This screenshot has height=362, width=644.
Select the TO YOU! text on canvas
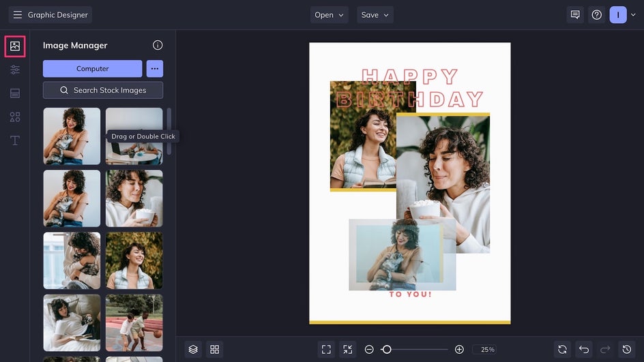coord(410,295)
